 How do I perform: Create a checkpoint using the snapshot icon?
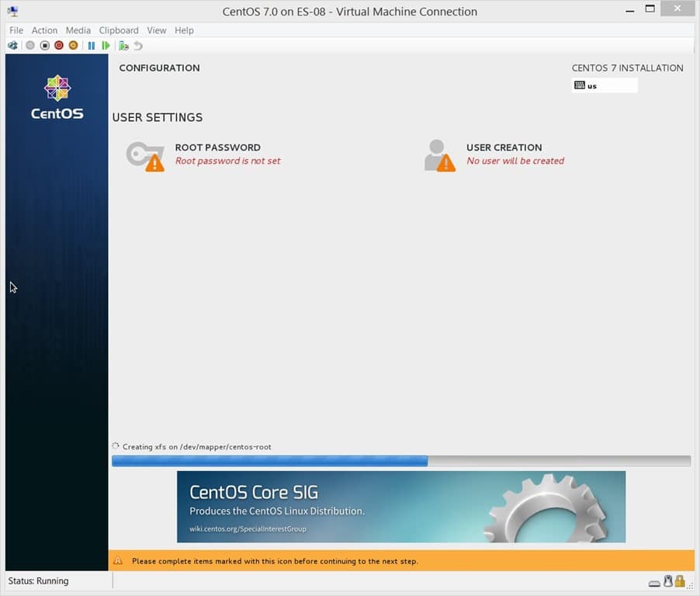(123, 46)
